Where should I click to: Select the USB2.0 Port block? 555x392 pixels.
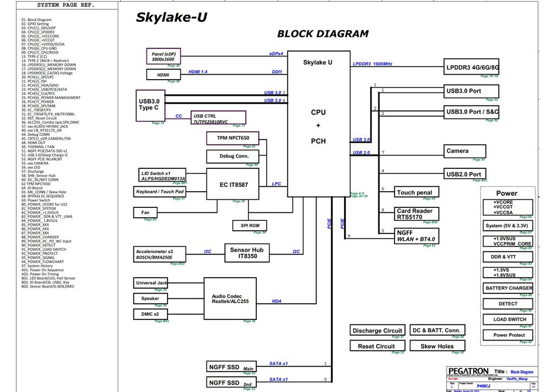464,174
